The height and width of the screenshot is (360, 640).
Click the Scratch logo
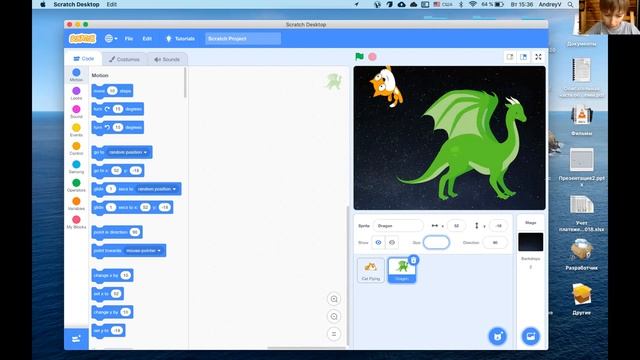82,38
